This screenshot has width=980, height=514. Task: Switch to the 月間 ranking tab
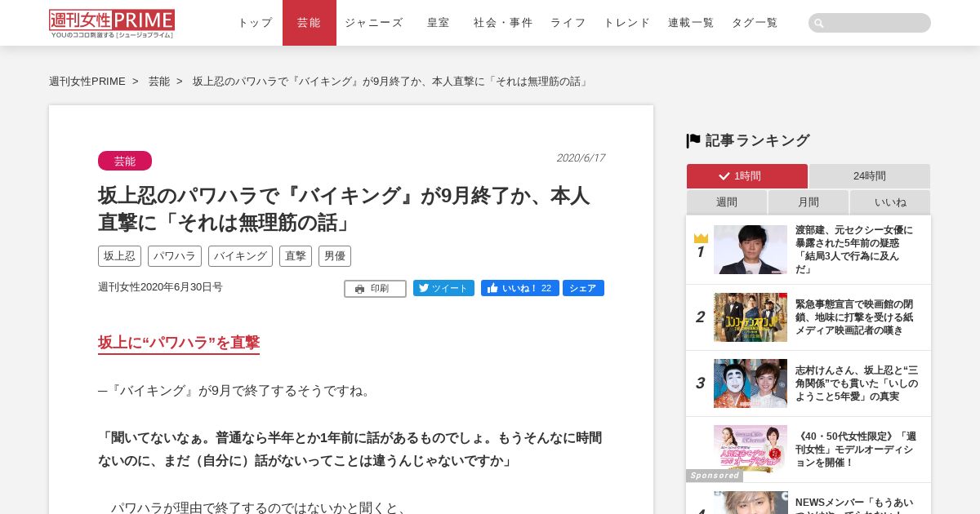(x=808, y=202)
